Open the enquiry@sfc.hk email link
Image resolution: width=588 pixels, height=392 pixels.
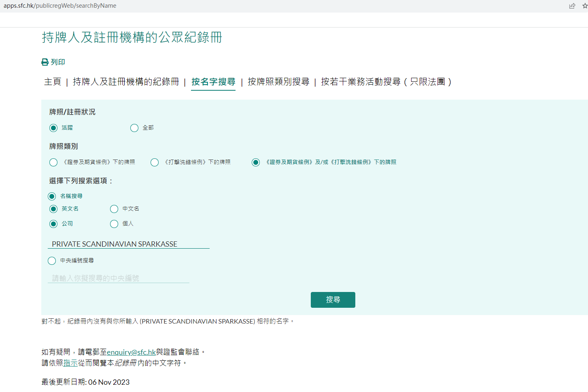pos(131,352)
